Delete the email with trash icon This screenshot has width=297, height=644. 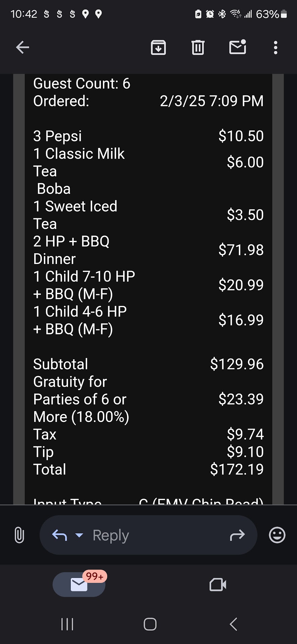coord(198,47)
